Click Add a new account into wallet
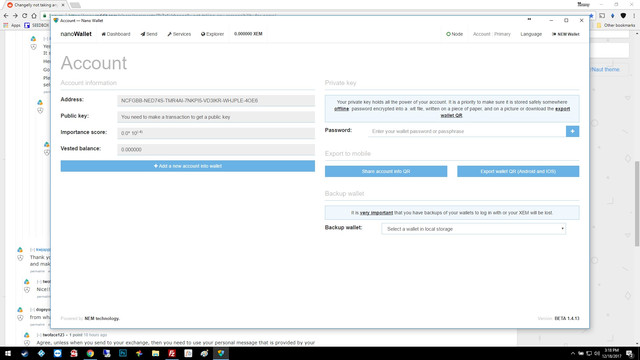This screenshot has height=360, width=640. pyautogui.click(x=188, y=166)
